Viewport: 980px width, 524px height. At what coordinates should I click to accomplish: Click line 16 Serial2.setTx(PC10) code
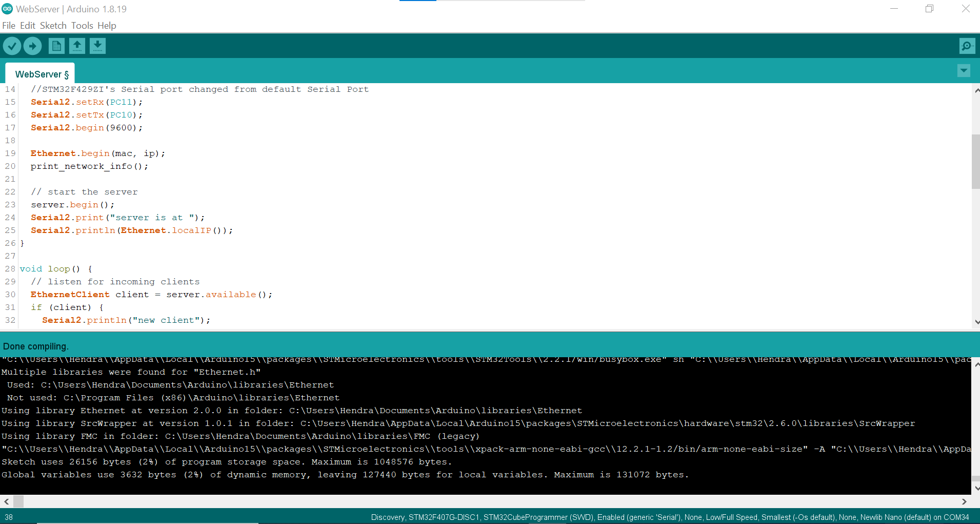click(x=87, y=115)
